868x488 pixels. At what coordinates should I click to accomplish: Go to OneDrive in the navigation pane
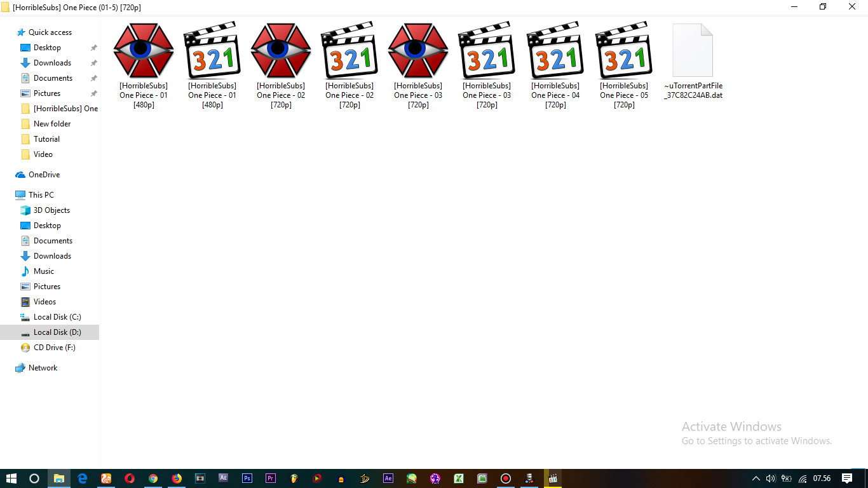coord(37,175)
